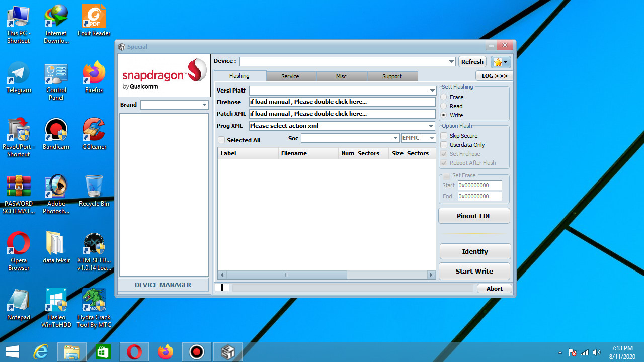Open Internet Explorer from taskbar

[x=40, y=352]
